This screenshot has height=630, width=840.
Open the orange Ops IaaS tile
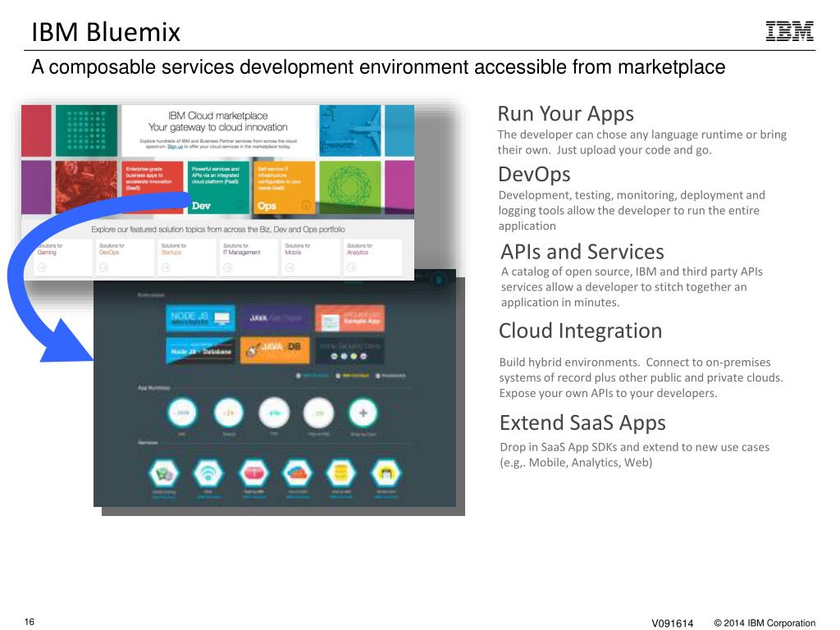click(x=284, y=188)
